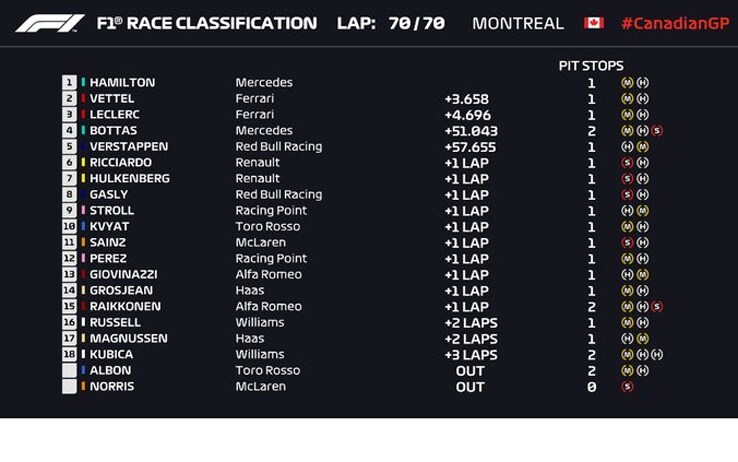Click the LAP 70/70 counter

391,23
